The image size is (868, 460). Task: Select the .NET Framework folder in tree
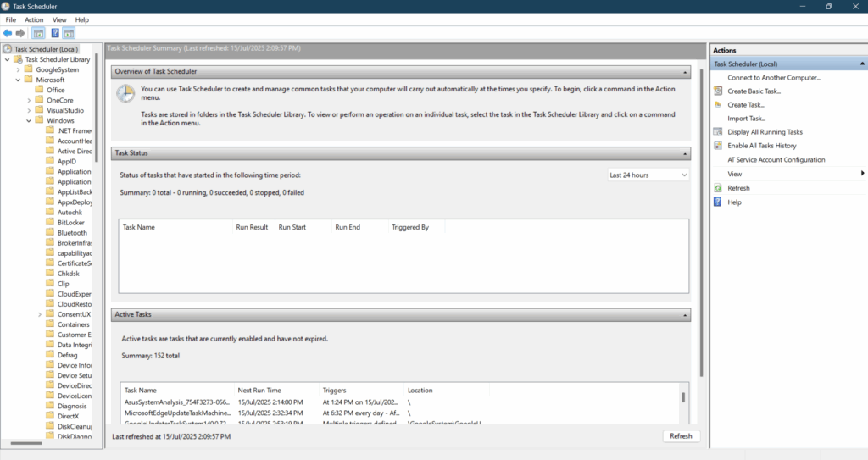pos(75,130)
